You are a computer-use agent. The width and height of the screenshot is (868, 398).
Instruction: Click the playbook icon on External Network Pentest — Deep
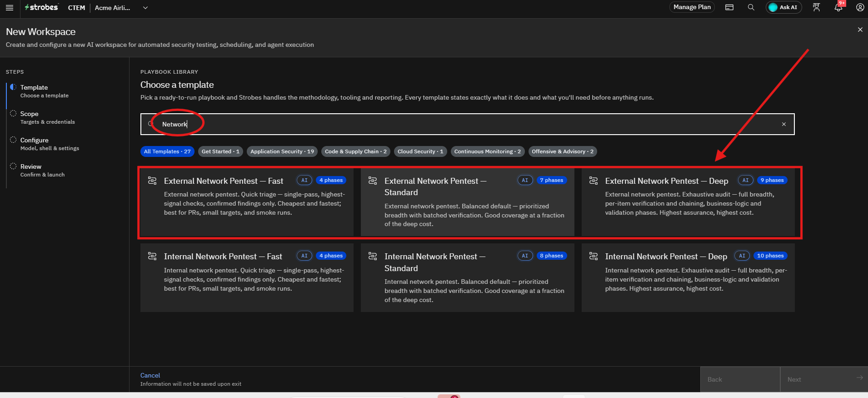pos(594,181)
